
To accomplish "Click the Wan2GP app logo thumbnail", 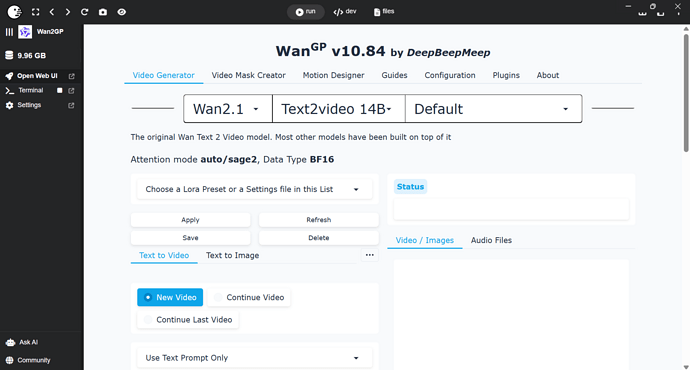I will 25,32.
